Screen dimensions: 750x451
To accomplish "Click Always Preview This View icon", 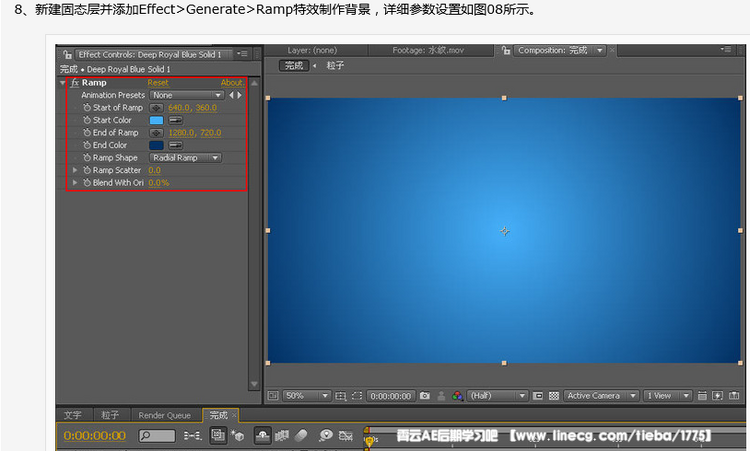I will 273,396.
